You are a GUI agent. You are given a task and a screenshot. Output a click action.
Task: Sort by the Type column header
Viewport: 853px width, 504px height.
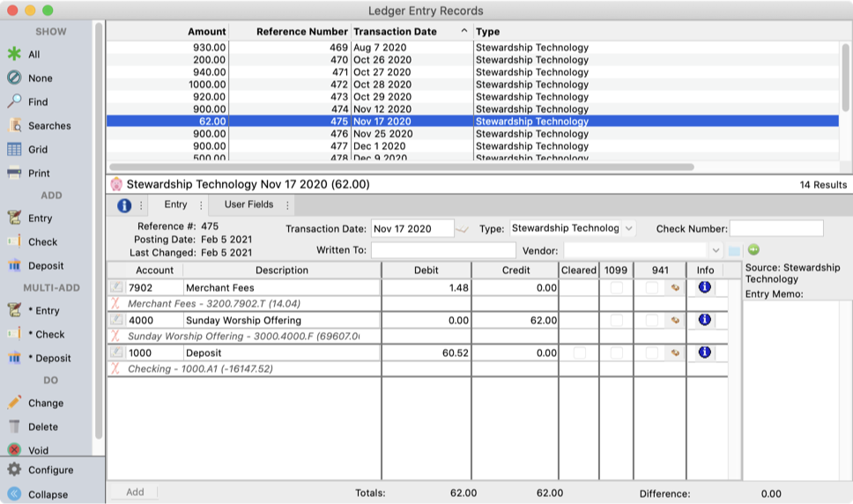pyautogui.click(x=487, y=32)
